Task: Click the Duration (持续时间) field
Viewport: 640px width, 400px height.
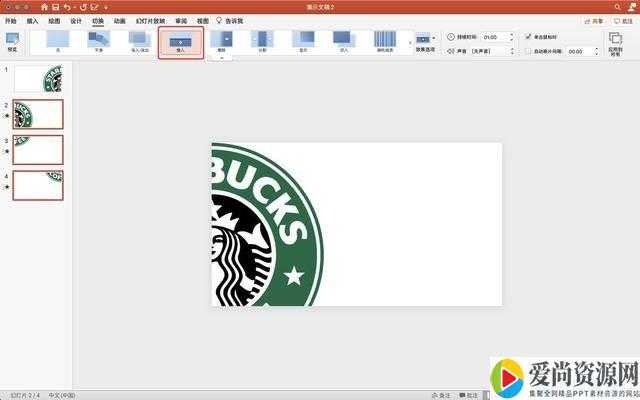Action: point(493,36)
